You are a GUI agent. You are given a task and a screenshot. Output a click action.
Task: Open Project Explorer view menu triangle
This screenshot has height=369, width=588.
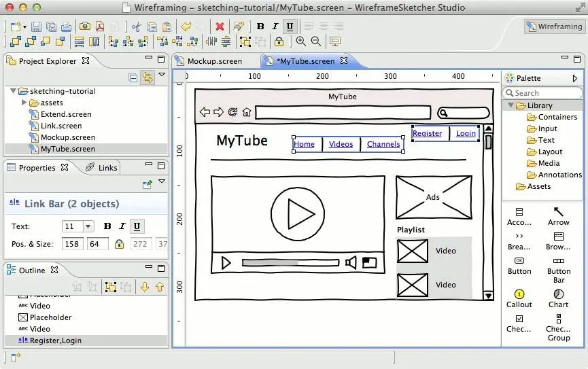coord(162,75)
